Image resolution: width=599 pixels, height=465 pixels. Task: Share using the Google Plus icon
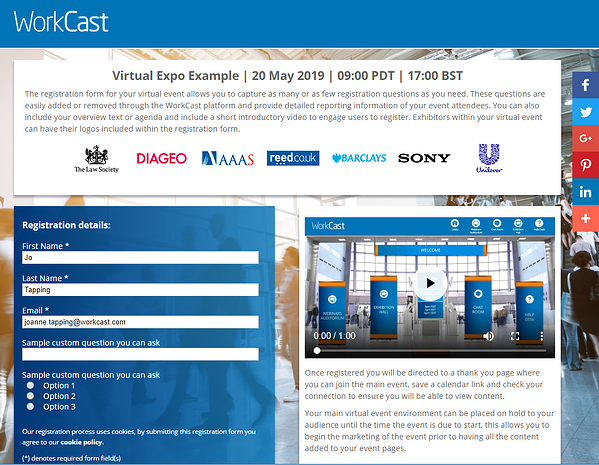(x=585, y=138)
